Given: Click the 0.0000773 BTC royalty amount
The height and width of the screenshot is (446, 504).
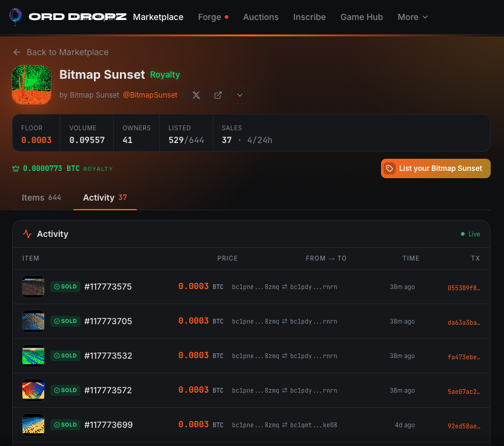Looking at the screenshot, I should point(51,168).
